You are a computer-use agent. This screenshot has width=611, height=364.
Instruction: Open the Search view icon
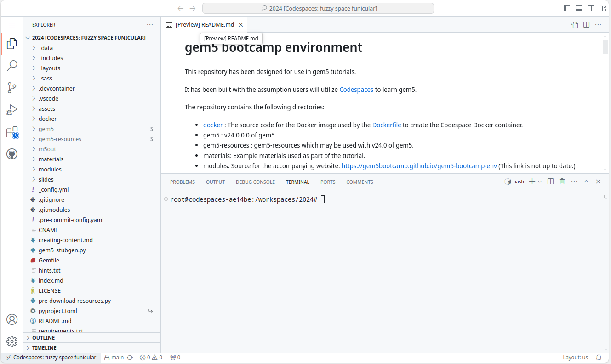[12, 65]
